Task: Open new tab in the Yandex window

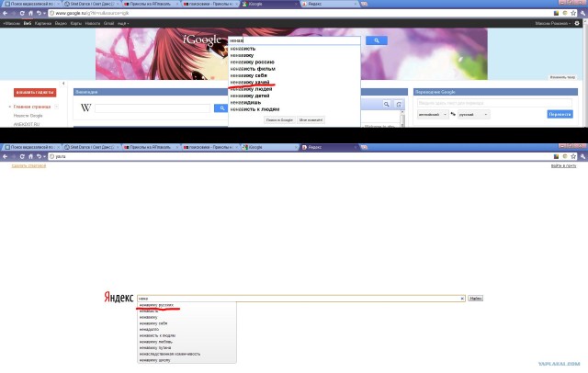Action: (364, 147)
